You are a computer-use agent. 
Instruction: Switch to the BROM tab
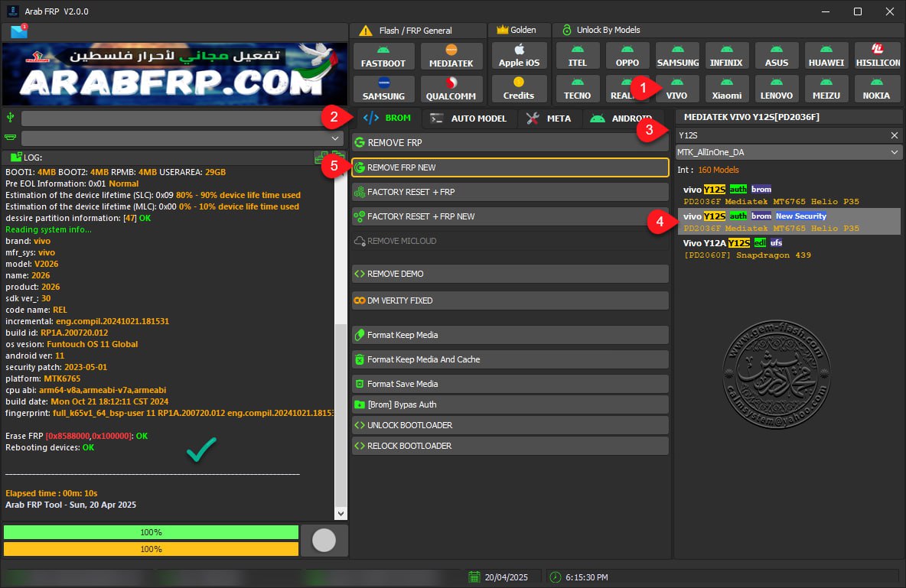(388, 118)
